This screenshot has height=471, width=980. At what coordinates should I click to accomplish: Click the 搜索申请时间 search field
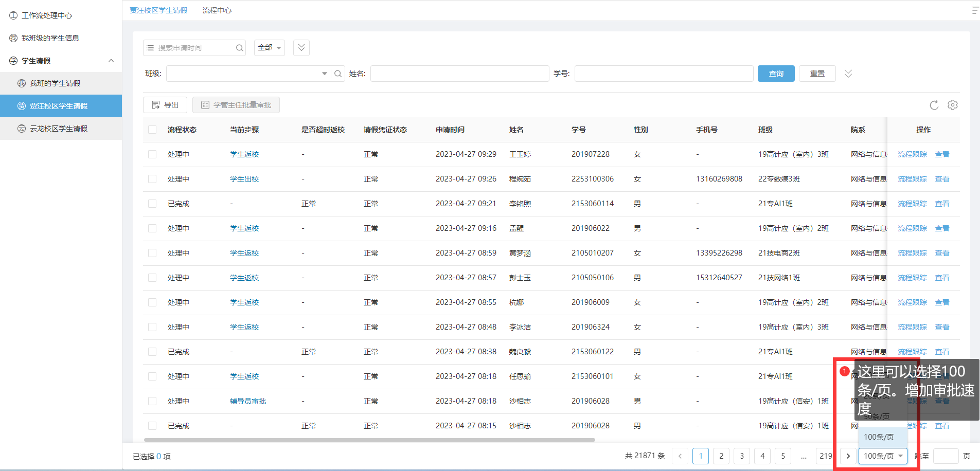tap(195, 48)
